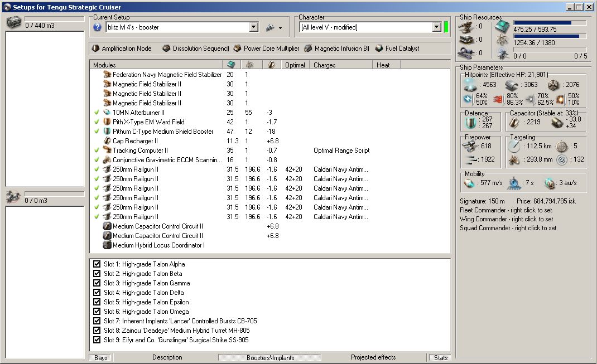
Task: Select the Fuel Catalyst subsystem icon
Action: (379, 48)
